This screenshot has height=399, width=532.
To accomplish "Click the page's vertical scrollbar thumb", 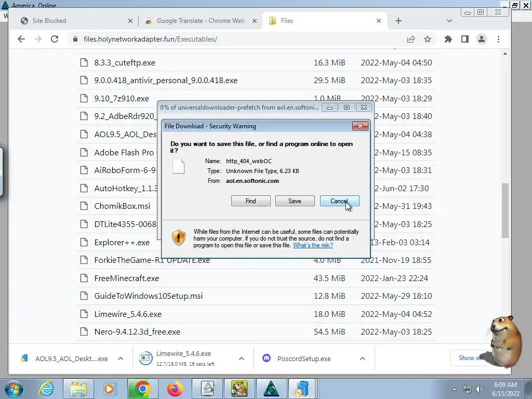I will 505,210.
